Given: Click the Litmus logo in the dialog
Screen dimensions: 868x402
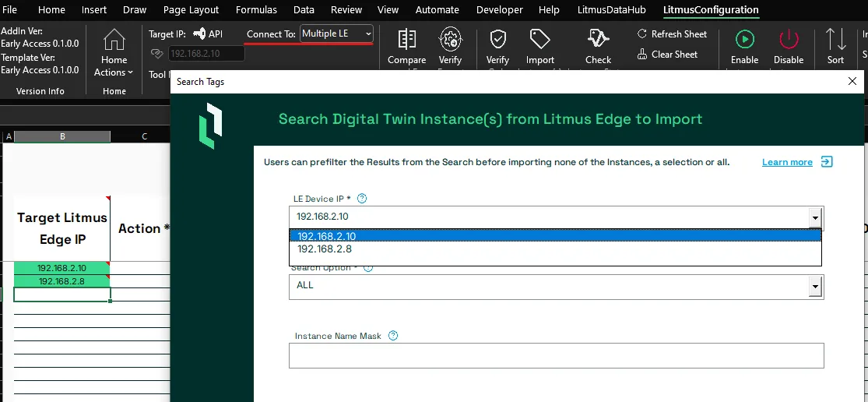Looking at the screenshot, I should pyautogui.click(x=210, y=125).
